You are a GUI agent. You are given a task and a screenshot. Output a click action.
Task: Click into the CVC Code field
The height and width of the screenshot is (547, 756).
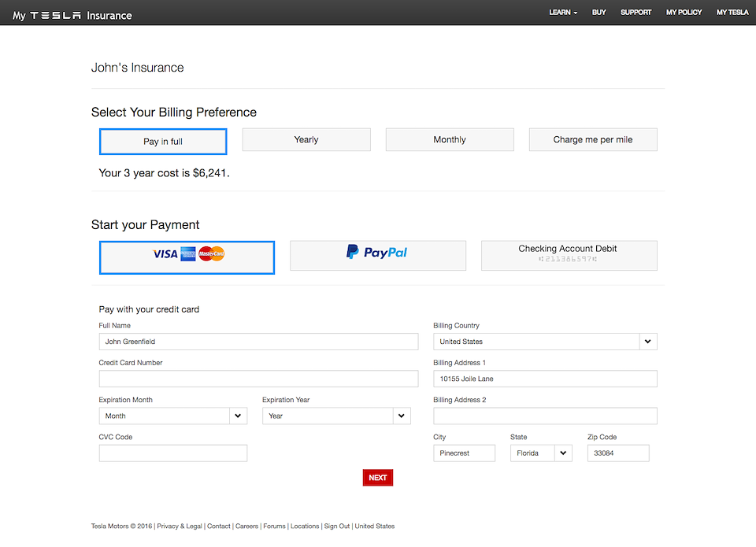(x=172, y=453)
